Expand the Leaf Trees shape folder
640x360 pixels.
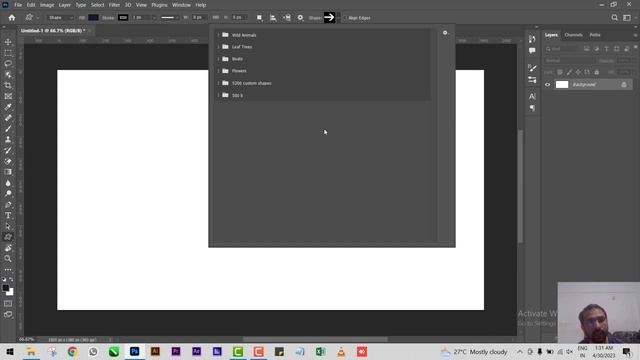tap(218, 47)
